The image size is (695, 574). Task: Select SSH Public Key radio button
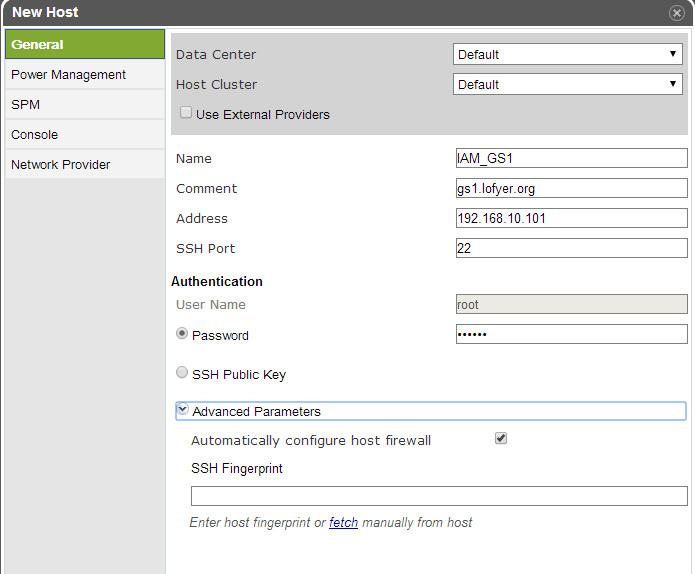click(182, 372)
